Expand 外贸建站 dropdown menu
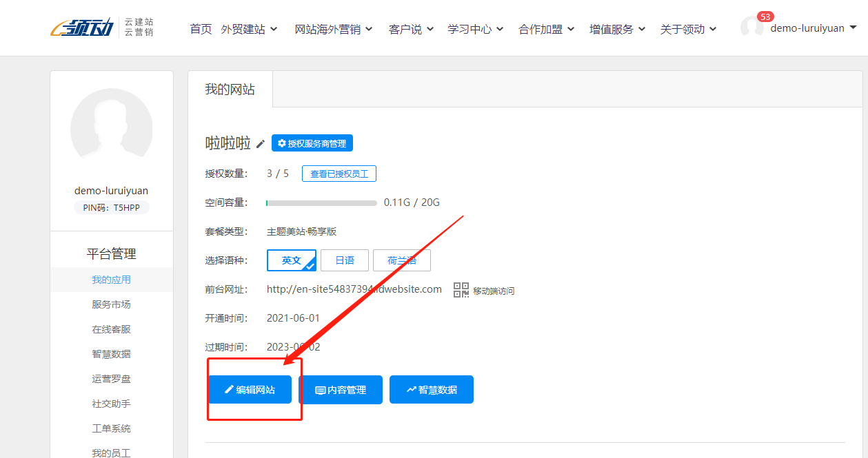 249,29
